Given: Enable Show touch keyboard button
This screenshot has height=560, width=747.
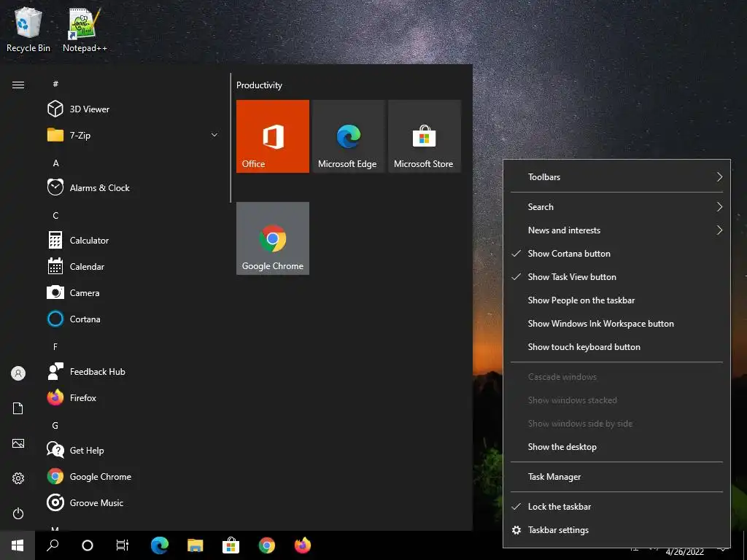Looking at the screenshot, I should pyautogui.click(x=616, y=346).
